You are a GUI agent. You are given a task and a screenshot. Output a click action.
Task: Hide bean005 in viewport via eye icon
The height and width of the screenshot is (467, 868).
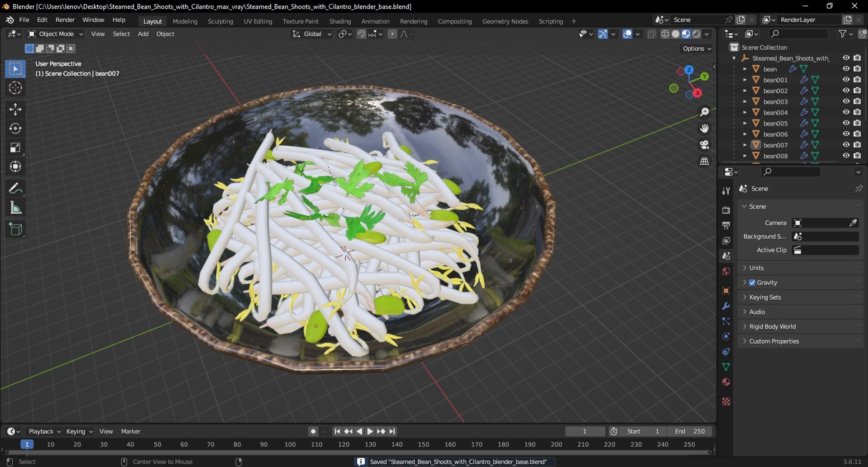click(846, 123)
